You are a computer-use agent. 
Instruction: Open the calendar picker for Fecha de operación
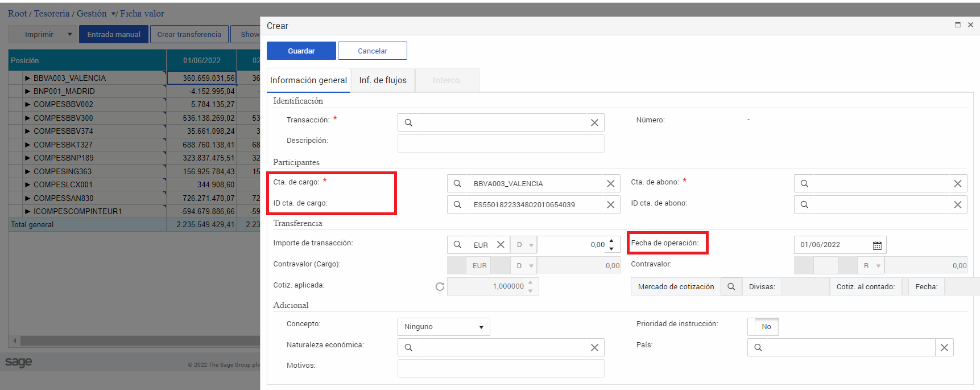(x=877, y=245)
